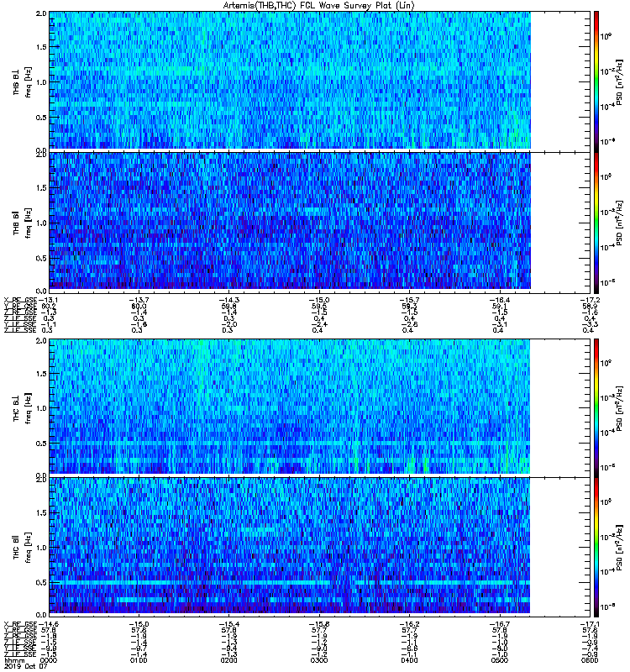Screen dimensions: 630x672
Task: Click the X_RE_GSE value "-13.7"
Action: [x=139, y=300]
